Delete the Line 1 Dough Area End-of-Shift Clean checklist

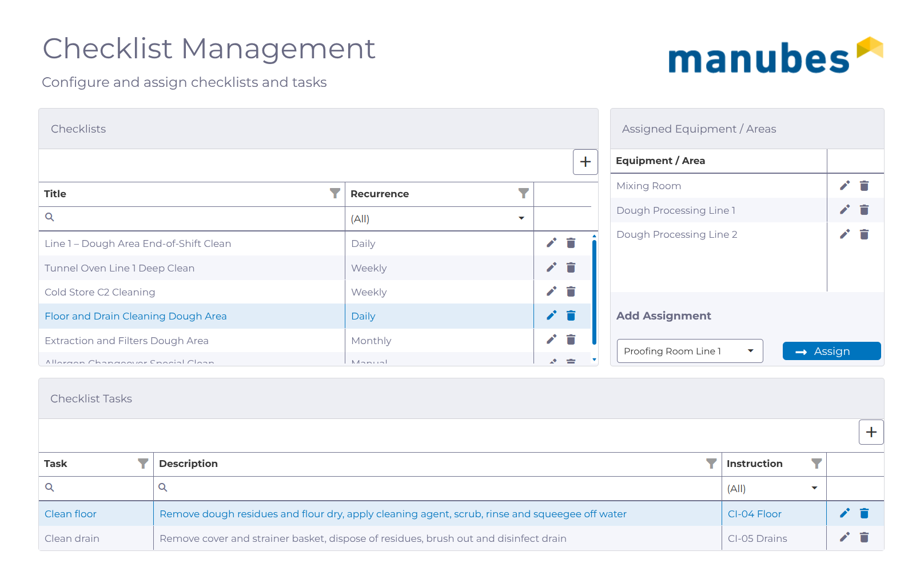pos(571,243)
